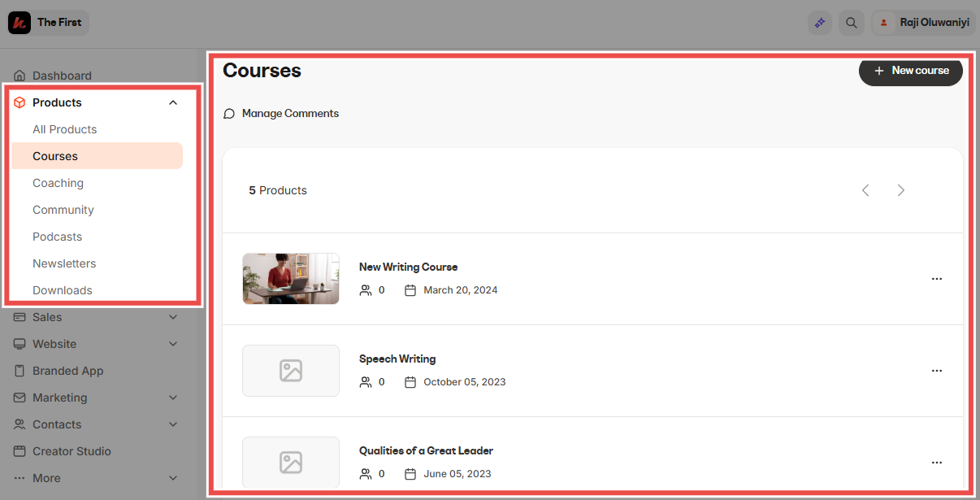Open the Raji Oluwaniyi profile menu

[923, 23]
